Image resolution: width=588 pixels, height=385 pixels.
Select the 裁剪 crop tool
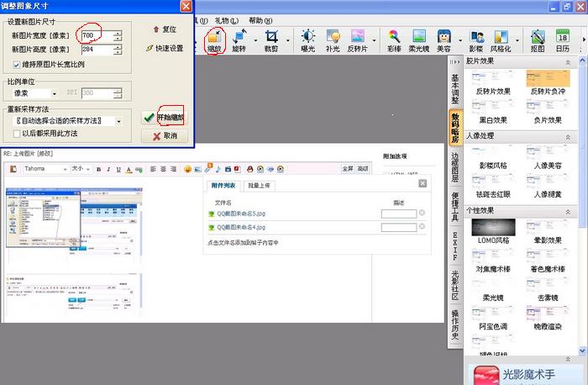click(x=271, y=40)
